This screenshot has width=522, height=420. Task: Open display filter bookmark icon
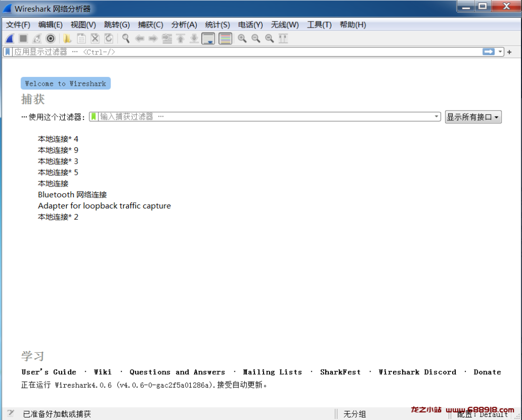click(x=8, y=52)
